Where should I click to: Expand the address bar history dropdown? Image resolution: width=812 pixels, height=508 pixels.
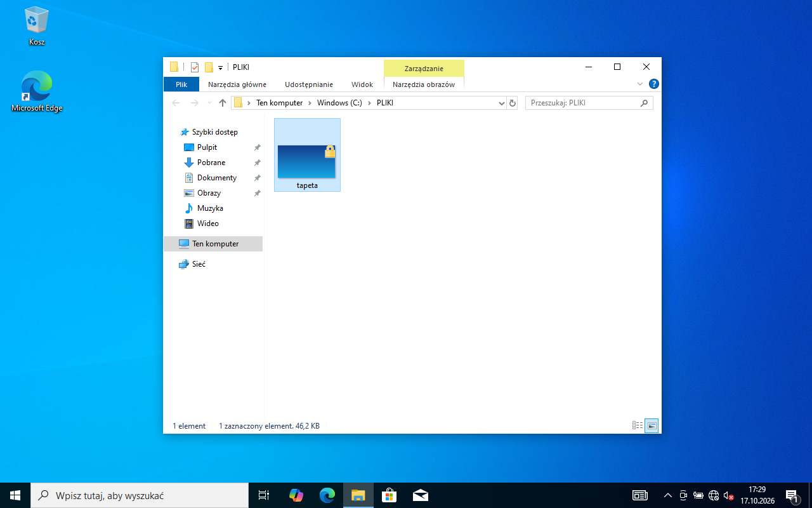click(x=501, y=103)
